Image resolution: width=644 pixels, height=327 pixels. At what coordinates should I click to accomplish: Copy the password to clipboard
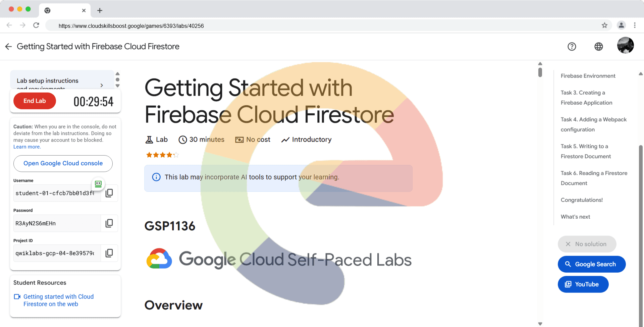tap(109, 223)
